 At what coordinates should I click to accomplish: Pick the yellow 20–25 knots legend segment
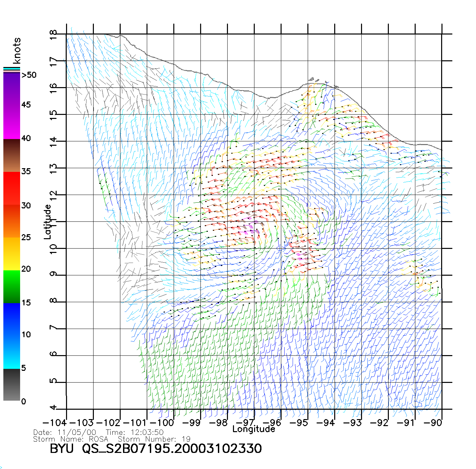tap(12, 254)
